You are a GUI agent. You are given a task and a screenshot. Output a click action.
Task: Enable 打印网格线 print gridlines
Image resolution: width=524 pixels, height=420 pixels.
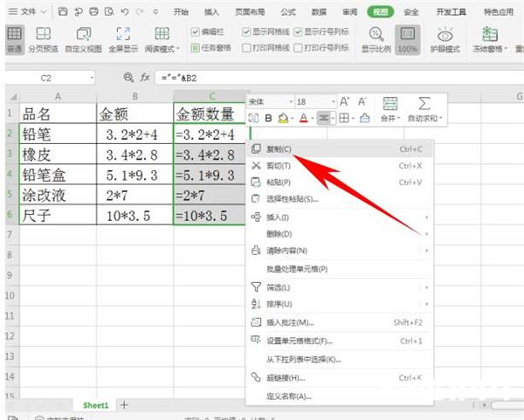click(x=246, y=48)
